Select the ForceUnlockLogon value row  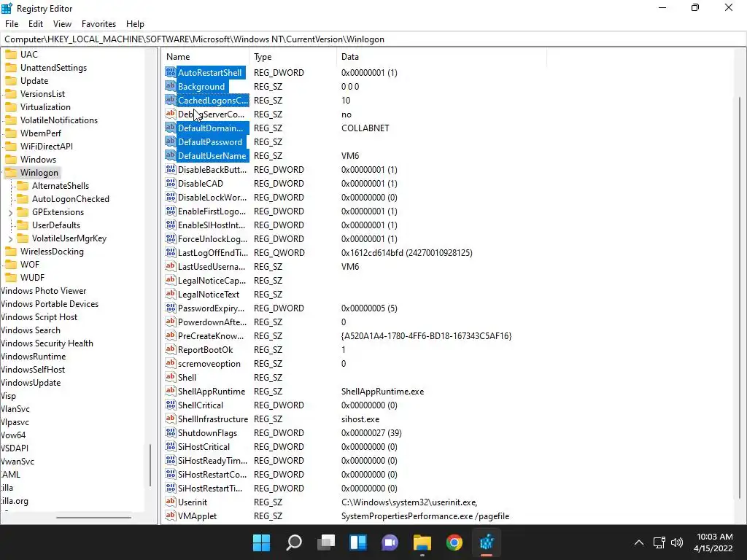(212, 238)
